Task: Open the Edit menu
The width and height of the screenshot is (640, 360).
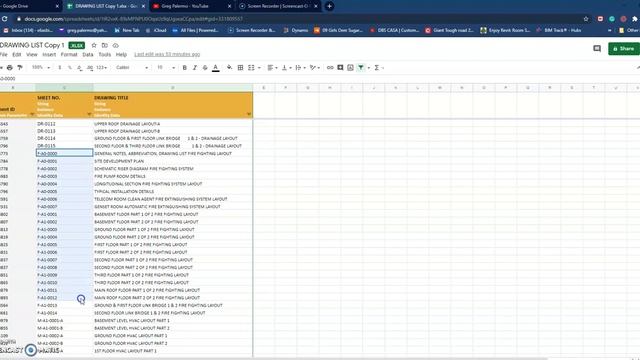Action: (x=17, y=54)
